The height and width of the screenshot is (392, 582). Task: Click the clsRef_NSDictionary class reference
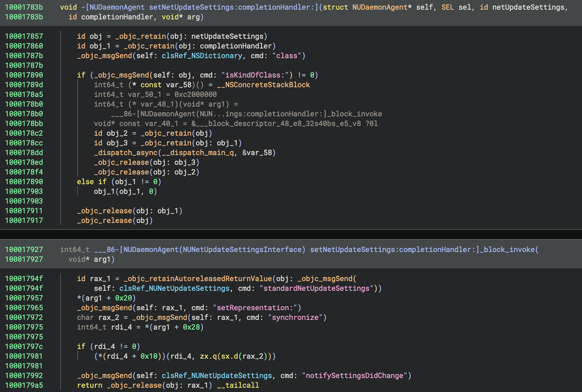pyautogui.click(x=202, y=56)
